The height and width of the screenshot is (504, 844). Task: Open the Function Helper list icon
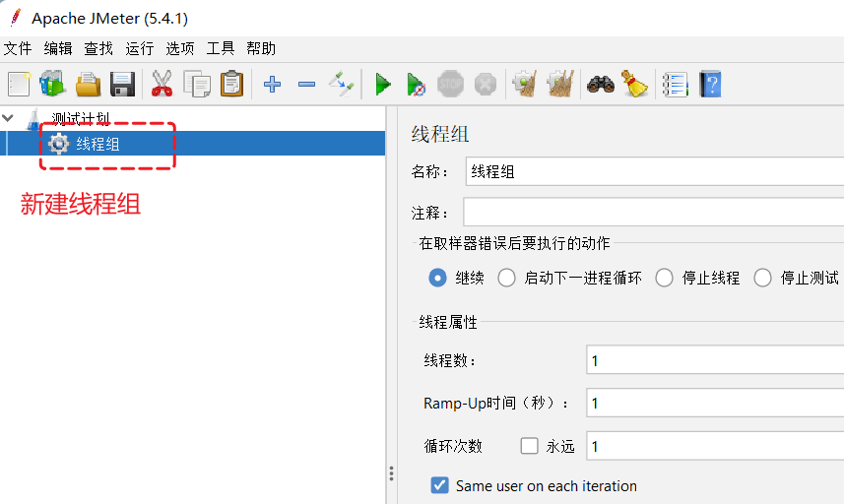tap(676, 85)
